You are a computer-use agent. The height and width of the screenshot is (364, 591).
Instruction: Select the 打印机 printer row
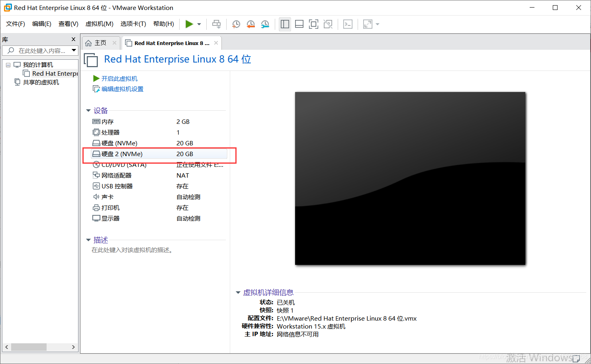(x=159, y=207)
